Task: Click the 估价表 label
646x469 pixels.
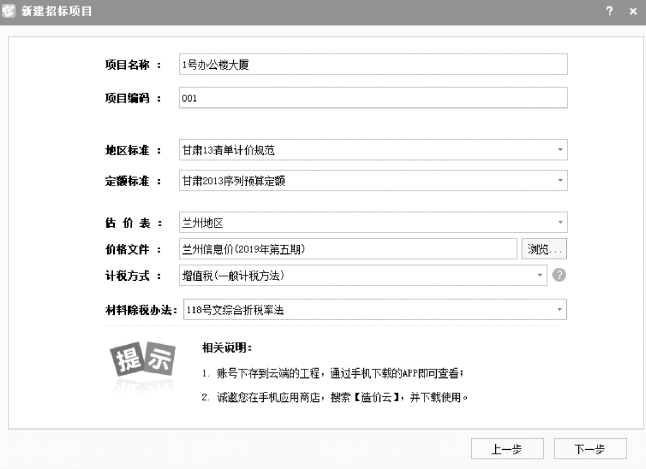Action: (133, 223)
